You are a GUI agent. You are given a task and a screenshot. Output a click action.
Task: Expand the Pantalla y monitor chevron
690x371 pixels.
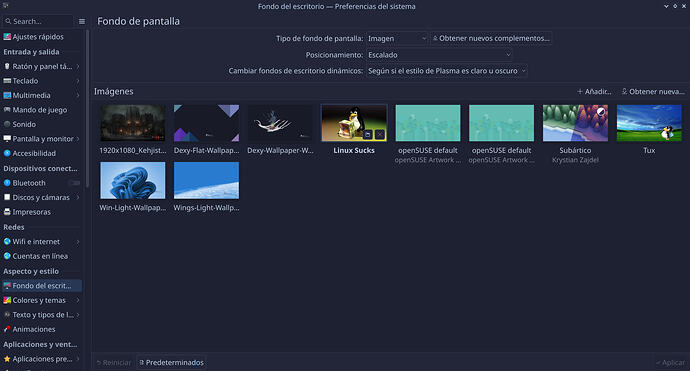click(78, 139)
